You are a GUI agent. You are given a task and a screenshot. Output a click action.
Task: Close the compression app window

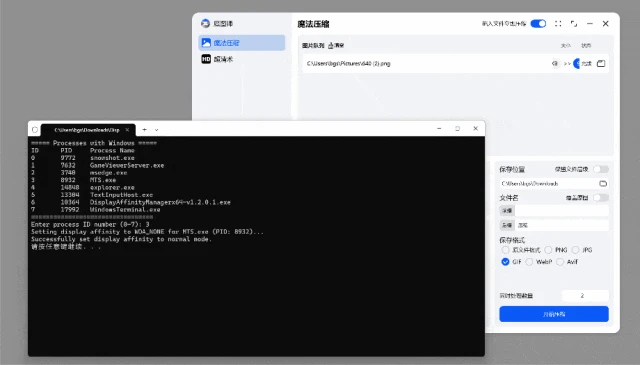(x=606, y=24)
